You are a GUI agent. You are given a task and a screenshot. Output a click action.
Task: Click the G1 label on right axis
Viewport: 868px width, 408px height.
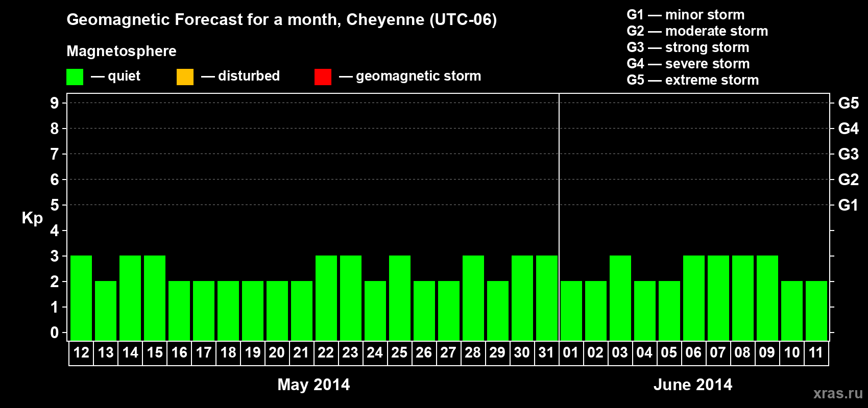pos(848,205)
